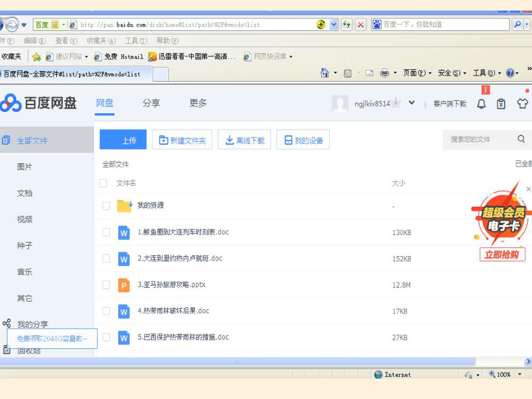Image resolution: width=532 pixels, height=399 pixels.
Task: Open the address bar history dropdown
Action: [334, 24]
